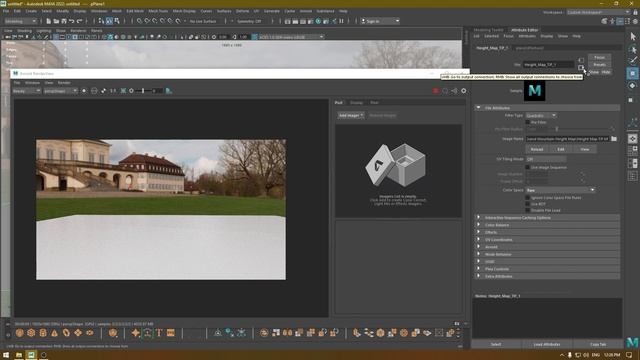This screenshot has width=640, height=360.
Task: Select the arrow Select tool in right toolbox
Action: coord(633,37)
